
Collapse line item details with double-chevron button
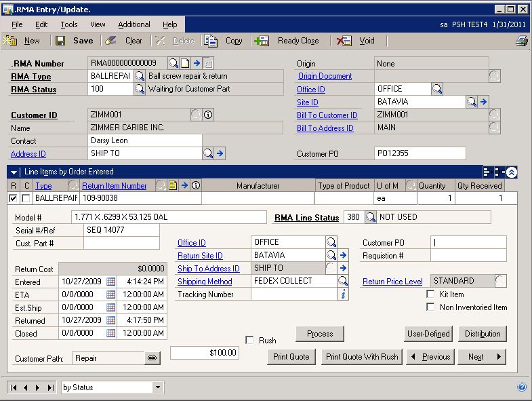coord(512,172)
